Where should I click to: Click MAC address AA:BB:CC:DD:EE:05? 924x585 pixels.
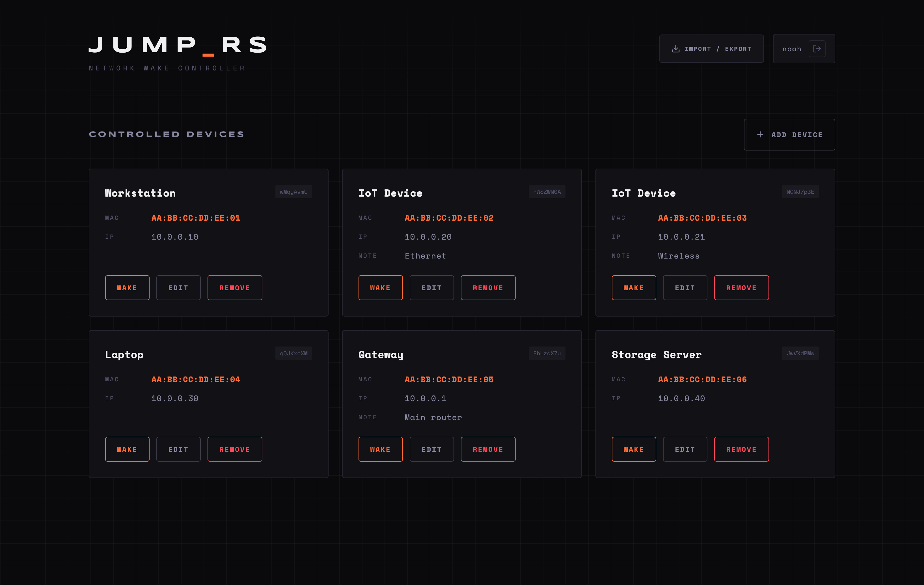tap(449, 380)
